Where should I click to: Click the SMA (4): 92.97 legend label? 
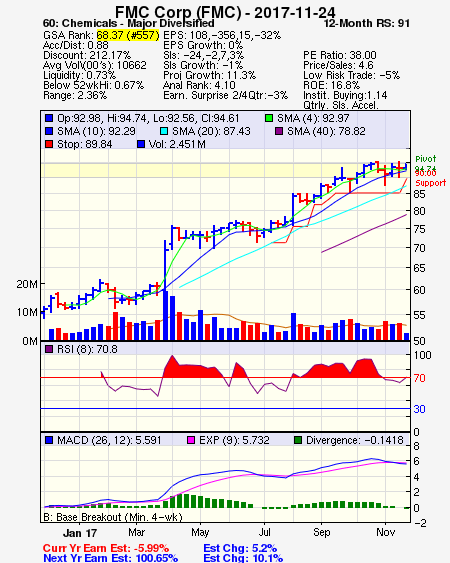(313, 118)
